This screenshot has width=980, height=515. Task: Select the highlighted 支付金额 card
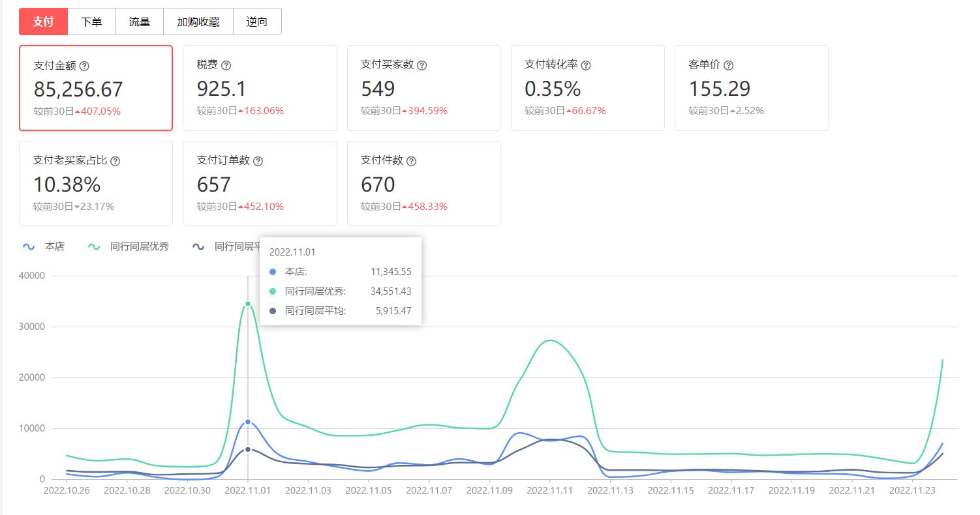[x=96, y=88]
